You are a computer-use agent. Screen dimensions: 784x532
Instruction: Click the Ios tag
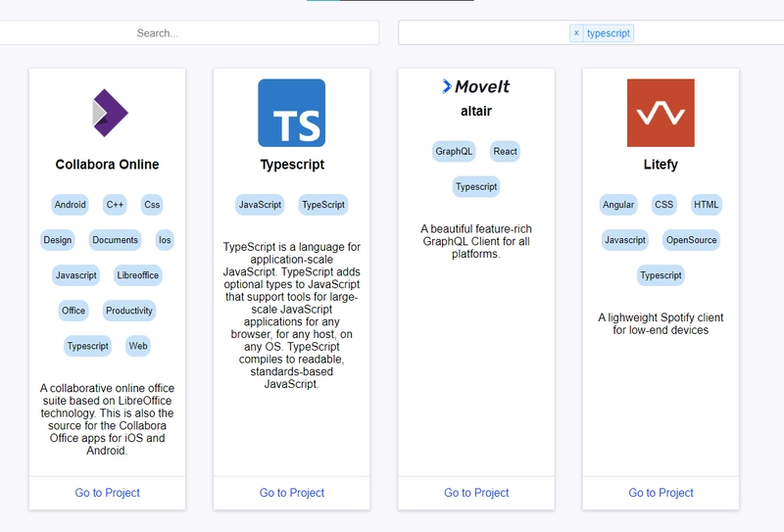point(165,240)
